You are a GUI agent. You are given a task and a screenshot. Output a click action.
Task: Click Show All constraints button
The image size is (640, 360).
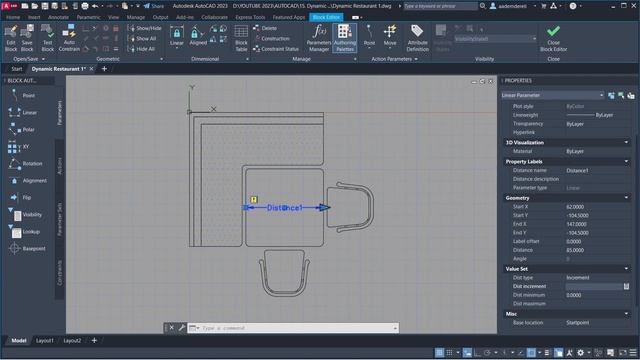click(x=142, y=39)
